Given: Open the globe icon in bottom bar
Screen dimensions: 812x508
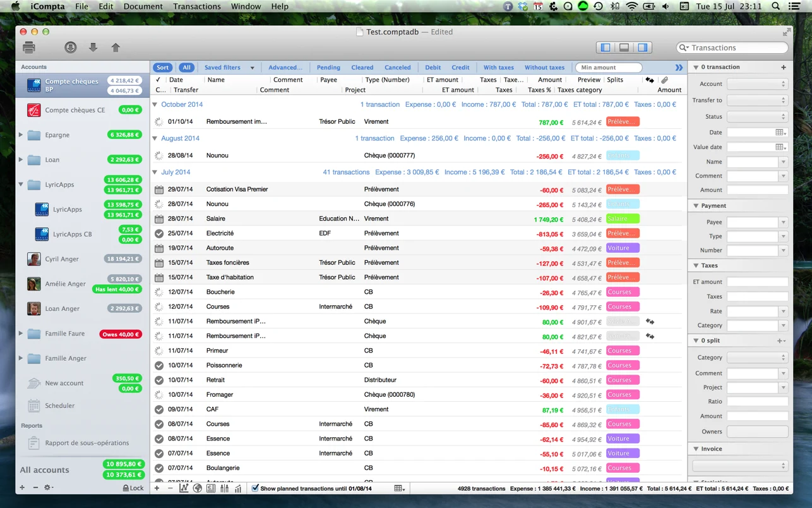Looking at the screenshot, I should point(198,488).
